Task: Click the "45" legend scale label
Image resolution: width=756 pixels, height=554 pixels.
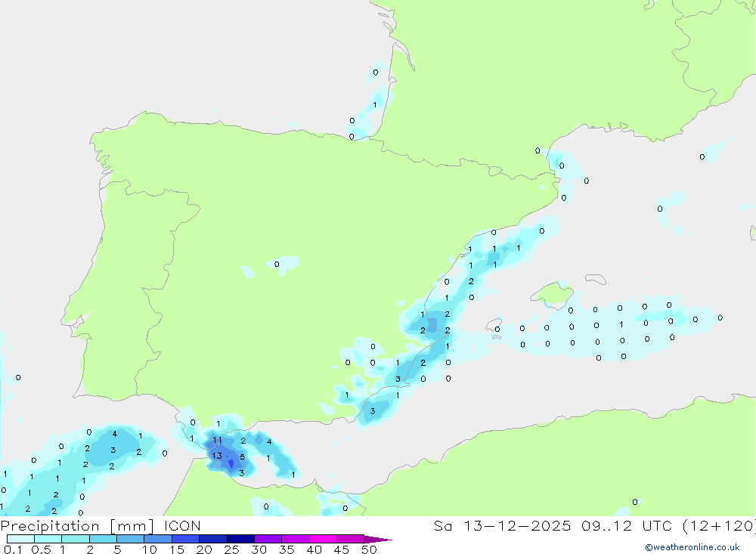Action: pos(342,549)
